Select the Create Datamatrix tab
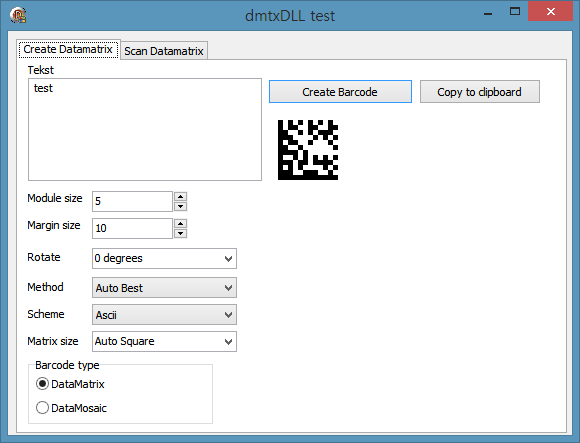Viewport: 580px width, 443px height. point(68,49)
